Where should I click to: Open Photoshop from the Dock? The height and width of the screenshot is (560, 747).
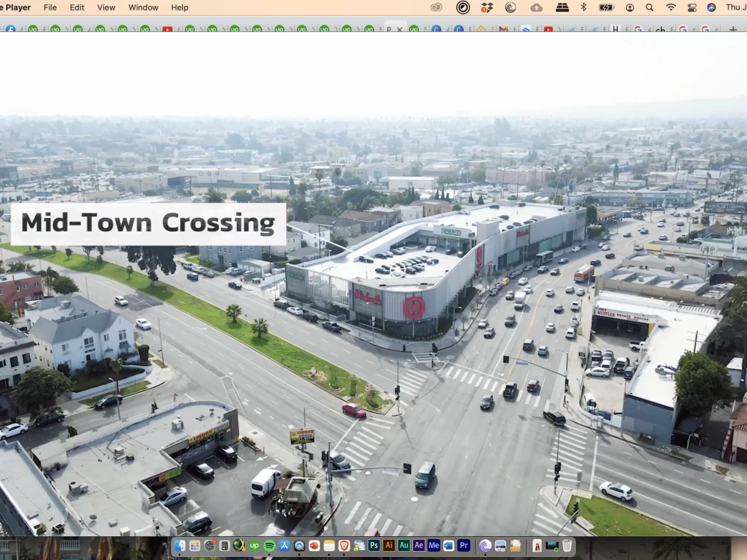pos(374,545)
